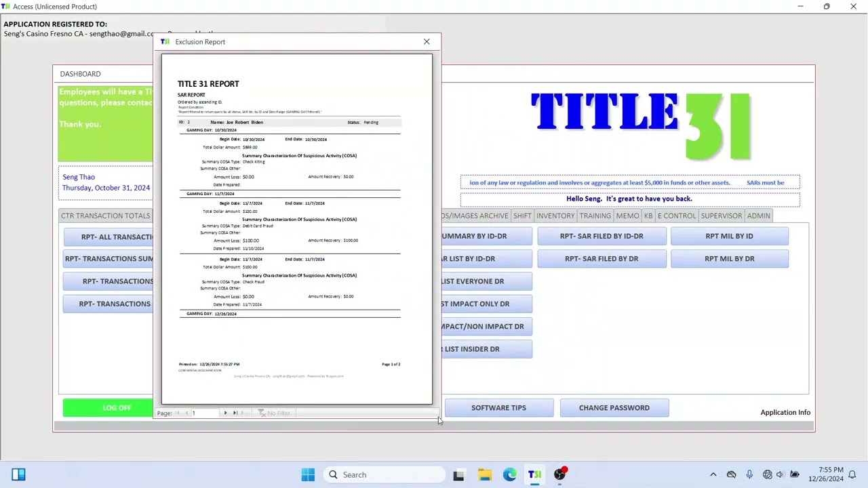
Task: Switch to the KB tab
Action: coord(648,216)
